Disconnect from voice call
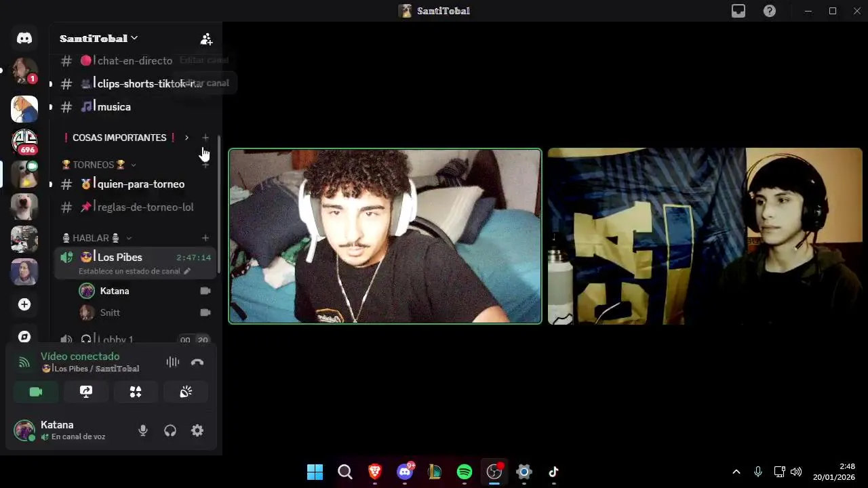The image size is (868, 488). pos(197,362)
